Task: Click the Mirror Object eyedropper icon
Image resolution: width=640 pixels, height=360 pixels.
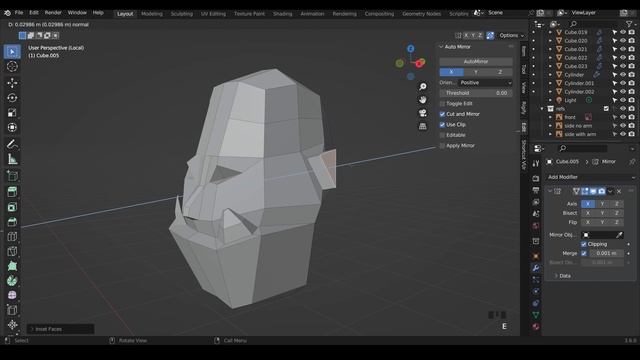Action: click(619, 235)
